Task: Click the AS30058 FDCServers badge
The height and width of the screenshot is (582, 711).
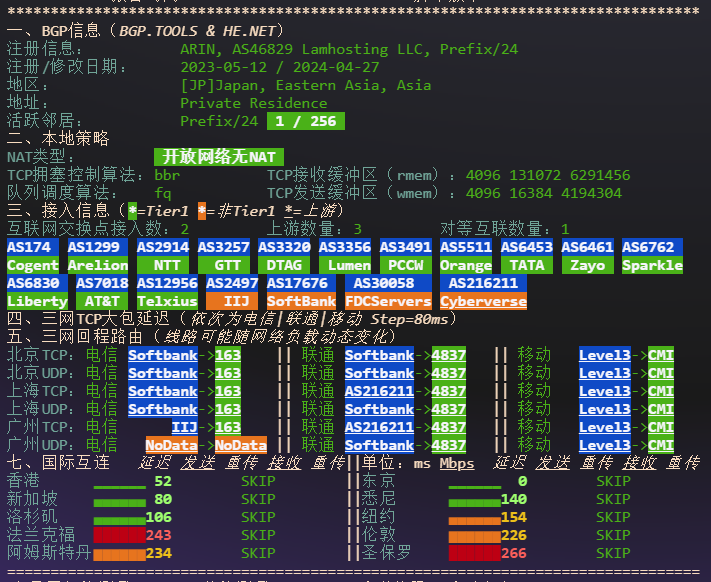Action: point(388,292)
